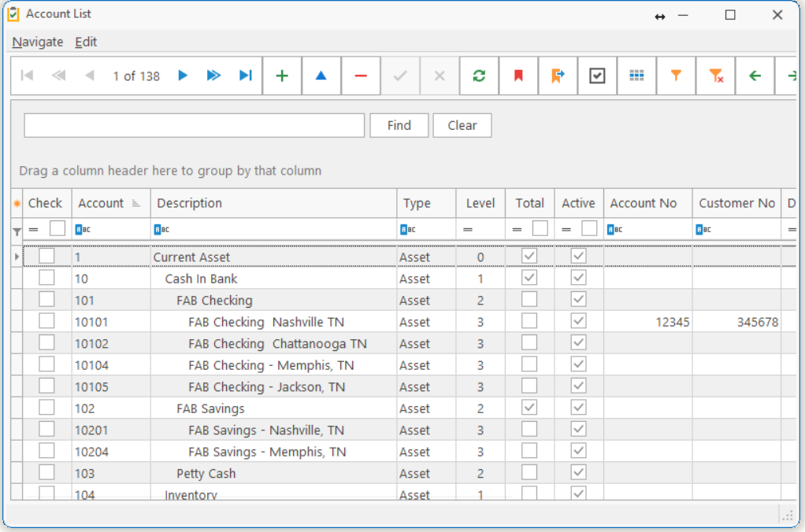Image resolution: width=805 pixels, height=532 pixels.
Task: Open the Navigate menu
Action: click(38, 42)
